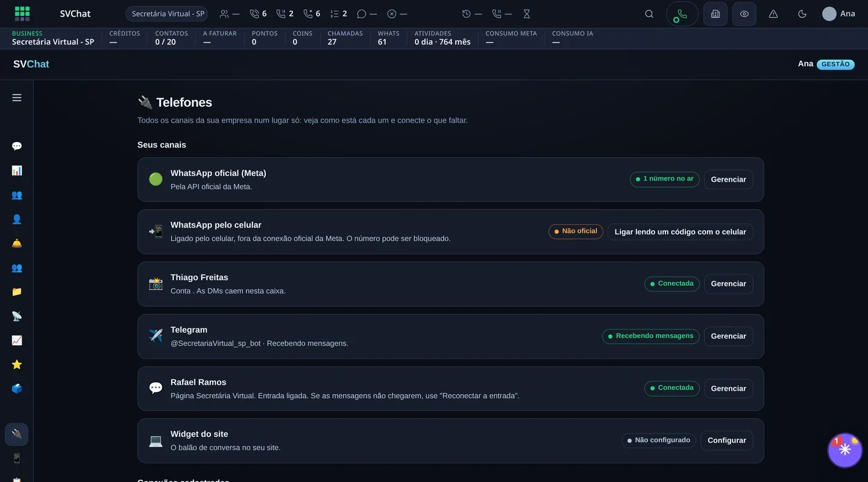Open the warning triangle alerts icon
The width and height of the screenshot is (868, 482).
tap(773, 14)
